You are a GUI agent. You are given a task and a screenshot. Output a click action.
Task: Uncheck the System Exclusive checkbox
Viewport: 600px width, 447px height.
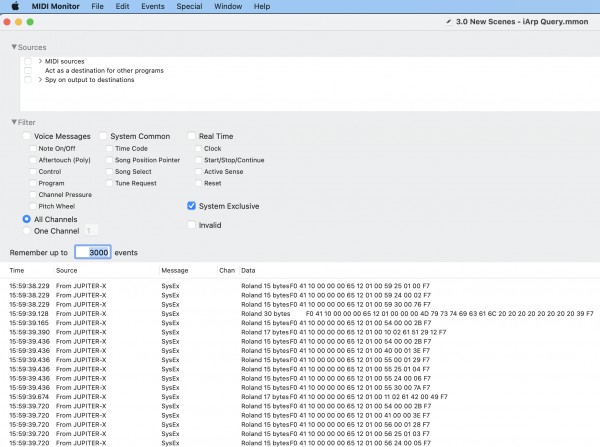191,206
